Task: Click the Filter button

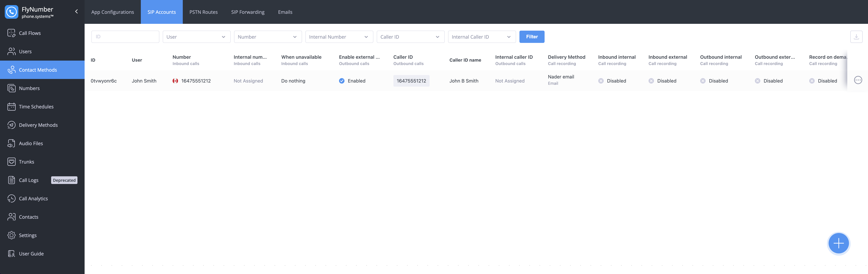Action: (531, 37)
